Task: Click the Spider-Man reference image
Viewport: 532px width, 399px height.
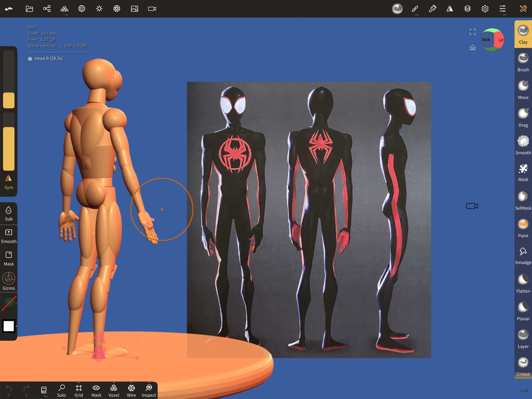Action: [x=309, y=220]
